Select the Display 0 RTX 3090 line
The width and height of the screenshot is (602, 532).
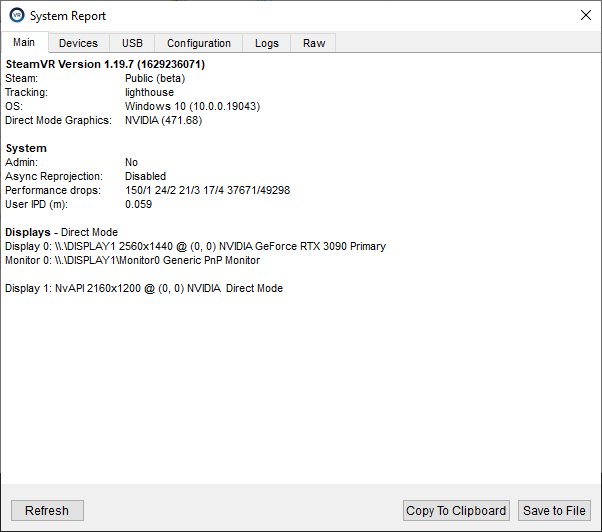tap(195, 246)
